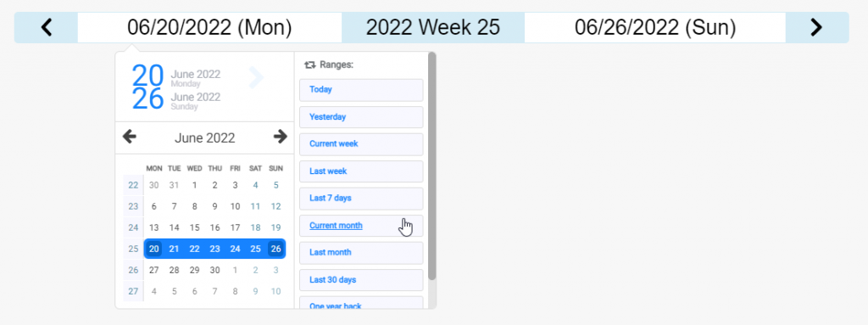Show the previous month in the calendar
The height and width of the screenshot is (325, 868).
click(130, 137)
